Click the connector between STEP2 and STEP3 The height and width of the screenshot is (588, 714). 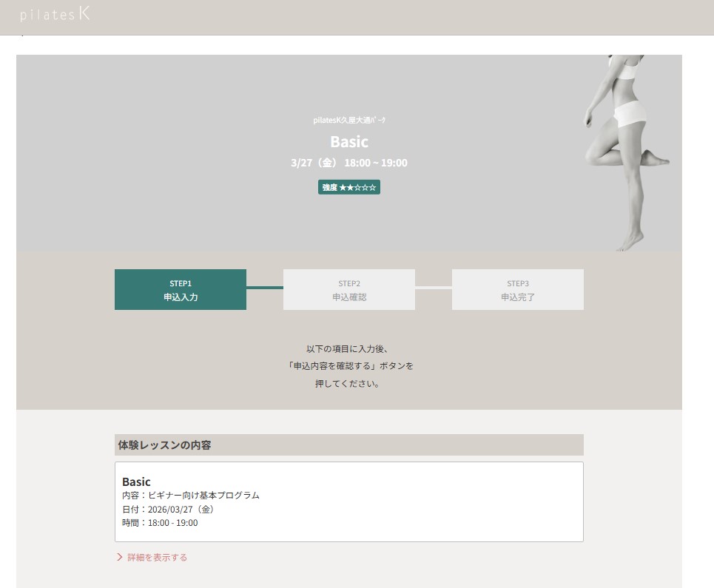click(x=434, y=288)
